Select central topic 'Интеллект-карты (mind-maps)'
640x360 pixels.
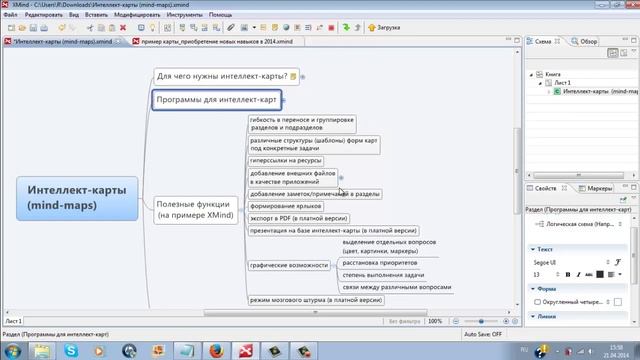77,198
